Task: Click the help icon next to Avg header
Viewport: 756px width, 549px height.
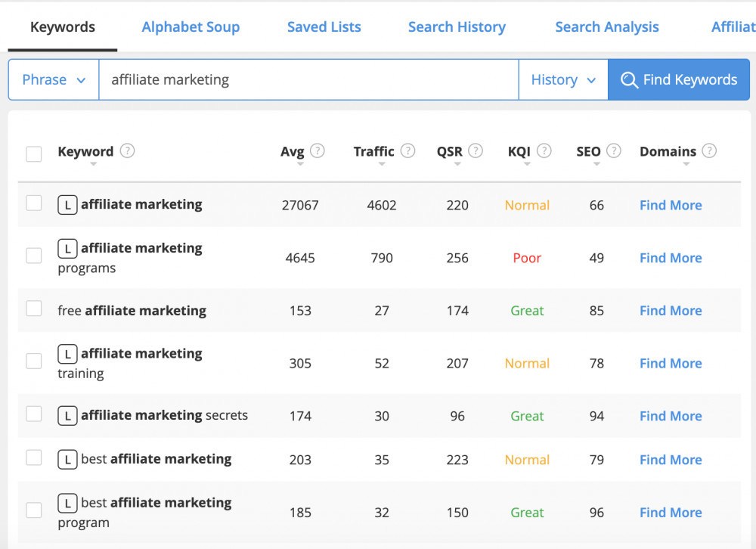Action: pos(318,151)
